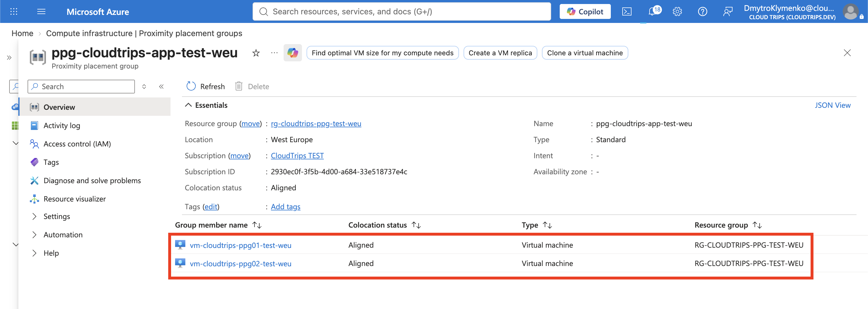Open portal settings gear
The height and width of the screenshot is (309, 868).
pyautogui.click(x=677, y=12)
